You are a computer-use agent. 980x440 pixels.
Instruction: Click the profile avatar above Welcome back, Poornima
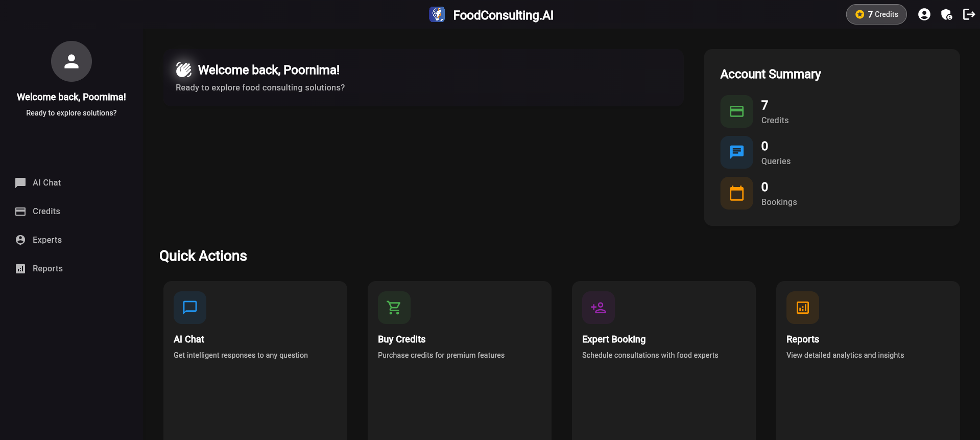[71, 61]
